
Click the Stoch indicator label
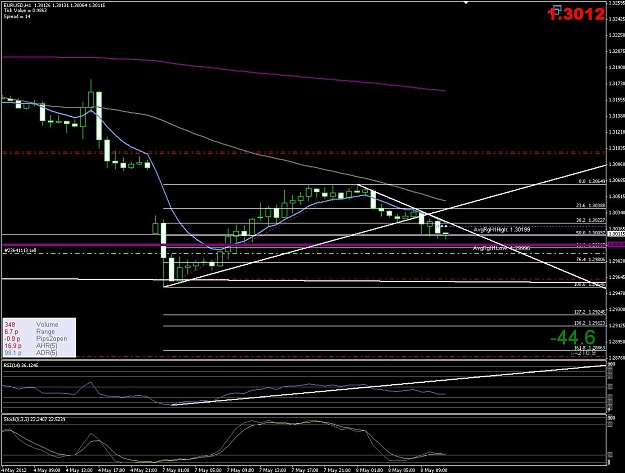[34, 419]
